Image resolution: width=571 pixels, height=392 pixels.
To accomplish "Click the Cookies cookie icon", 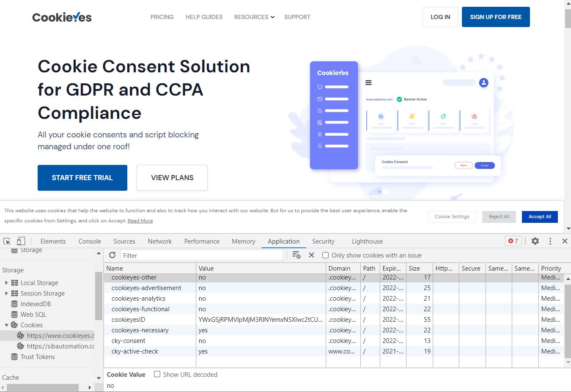I will point(14,325).
